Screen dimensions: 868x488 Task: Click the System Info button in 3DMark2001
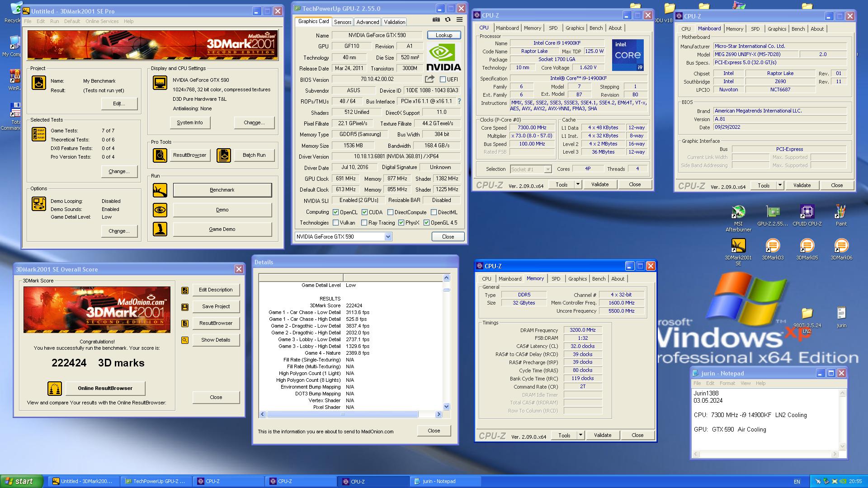point(190,123)
